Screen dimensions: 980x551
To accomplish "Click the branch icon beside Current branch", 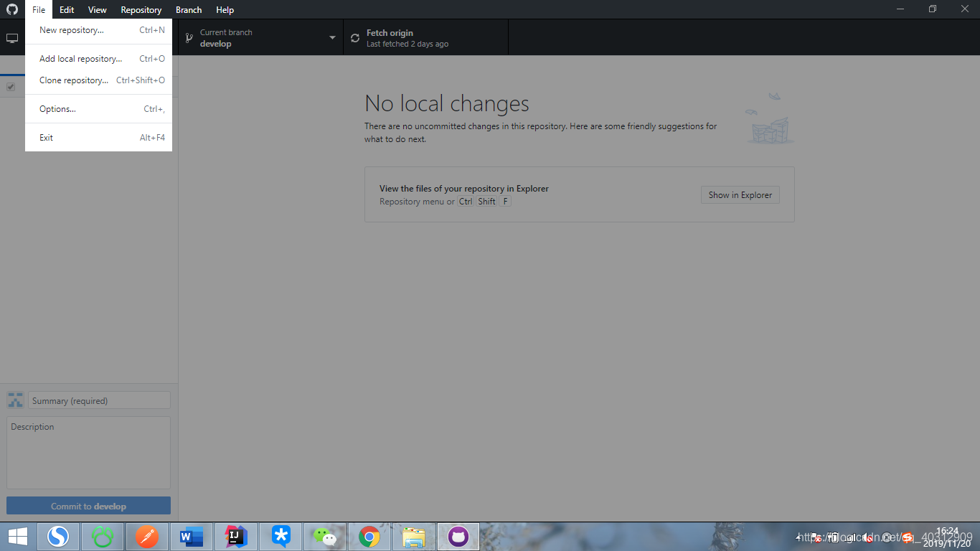I will pyautogui.click(x=189, y=38).
